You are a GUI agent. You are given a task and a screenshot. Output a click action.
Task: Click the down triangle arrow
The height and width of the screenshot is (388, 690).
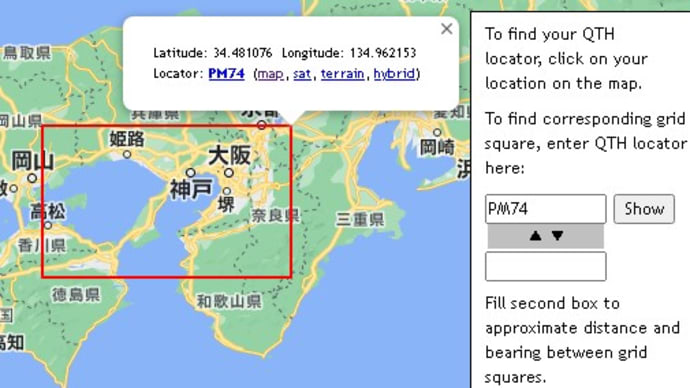pos(558,236)
